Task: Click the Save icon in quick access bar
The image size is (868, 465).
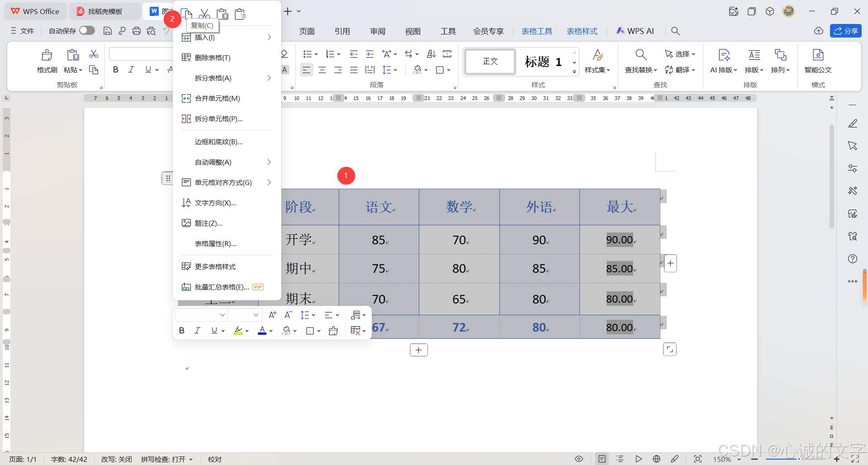Action: click(108, 31)
